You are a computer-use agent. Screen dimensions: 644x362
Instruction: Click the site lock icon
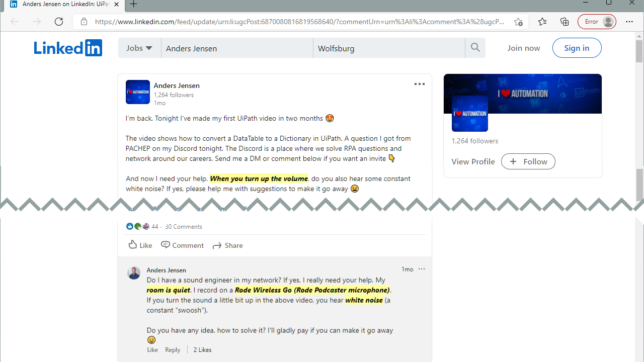click(84, 22)
